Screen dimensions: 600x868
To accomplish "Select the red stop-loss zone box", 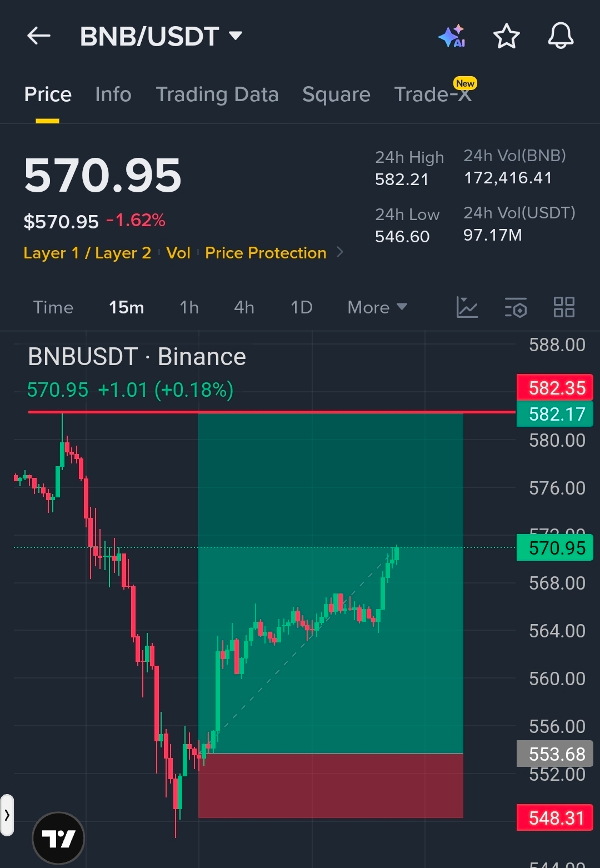I will (x=331, y=786).
